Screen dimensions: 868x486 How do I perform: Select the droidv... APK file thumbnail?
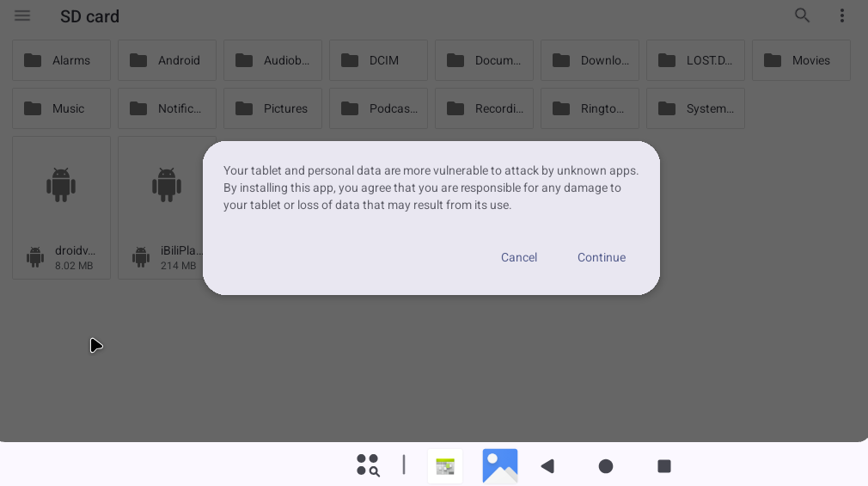pyautogui.click(x=61, y=185)
